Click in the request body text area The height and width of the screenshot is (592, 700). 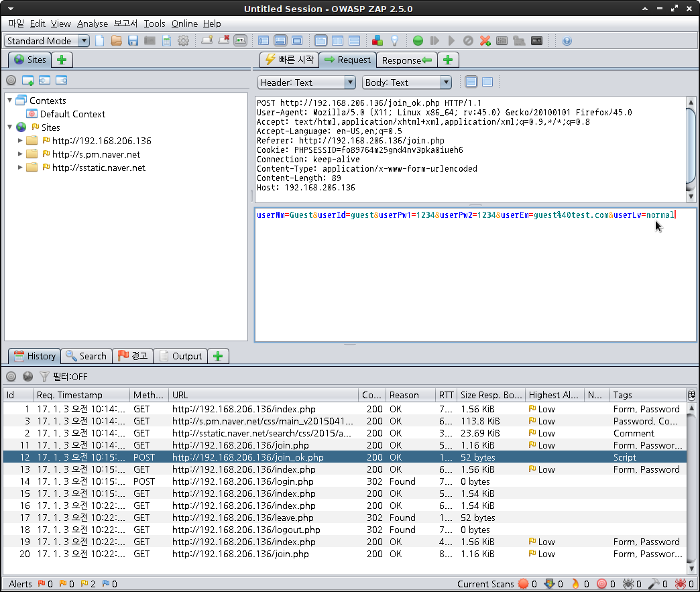pos(475,275)
